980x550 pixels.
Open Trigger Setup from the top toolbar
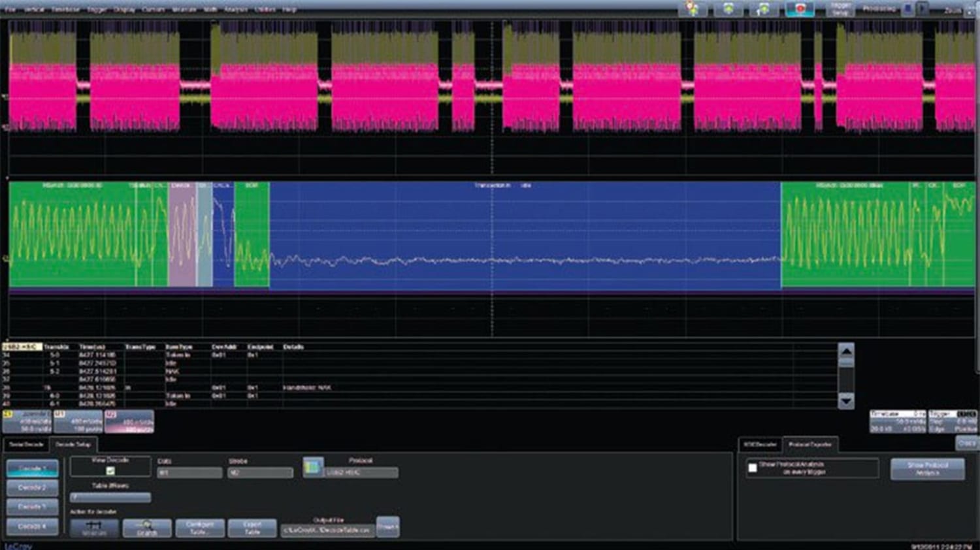(x=840, y=10)
